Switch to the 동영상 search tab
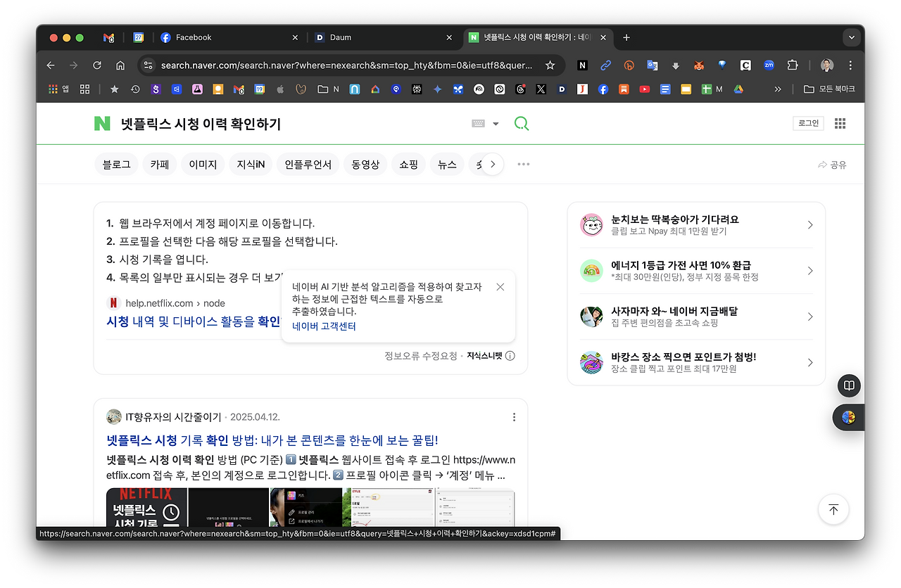901x588 pixels. (x=365, y=165)
